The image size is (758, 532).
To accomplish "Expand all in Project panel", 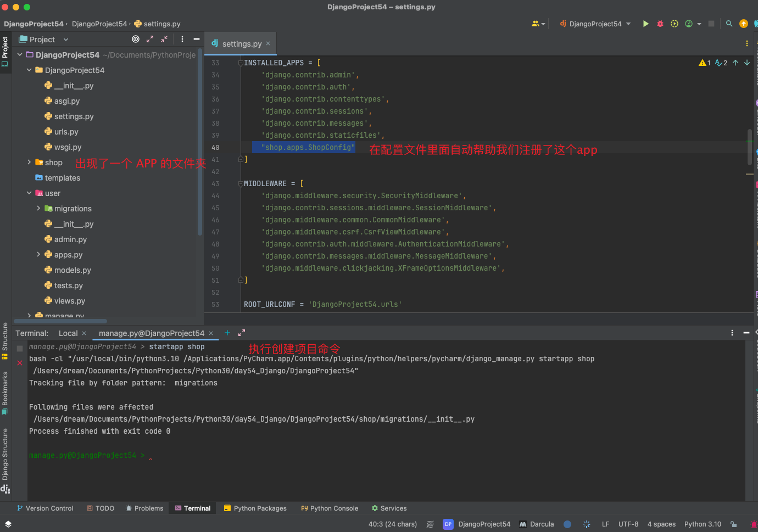I will 150,39.
